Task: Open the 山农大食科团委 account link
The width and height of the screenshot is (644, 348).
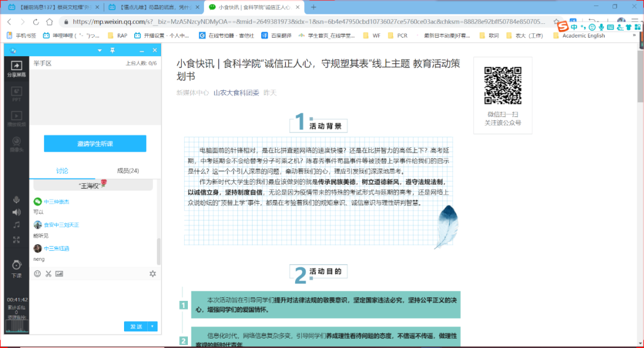Action: (x=236, y=93)
